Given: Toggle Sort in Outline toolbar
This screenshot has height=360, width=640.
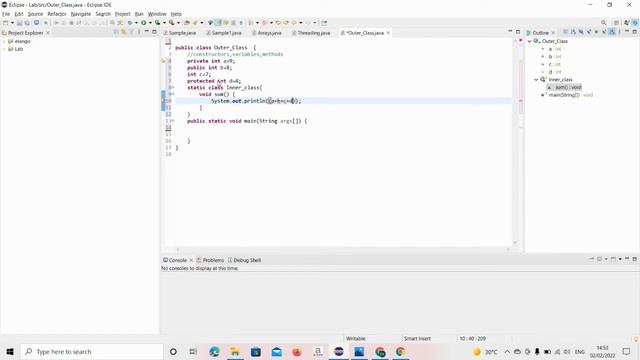Looking at the screenshot, I should [573, 32].
